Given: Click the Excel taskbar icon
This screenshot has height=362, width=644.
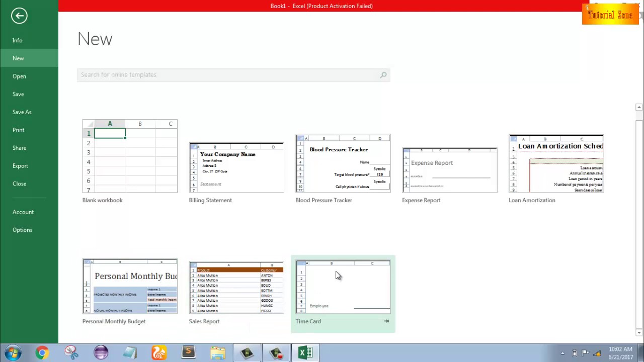Looking at the screenshot, I should (x=305, y=353).
